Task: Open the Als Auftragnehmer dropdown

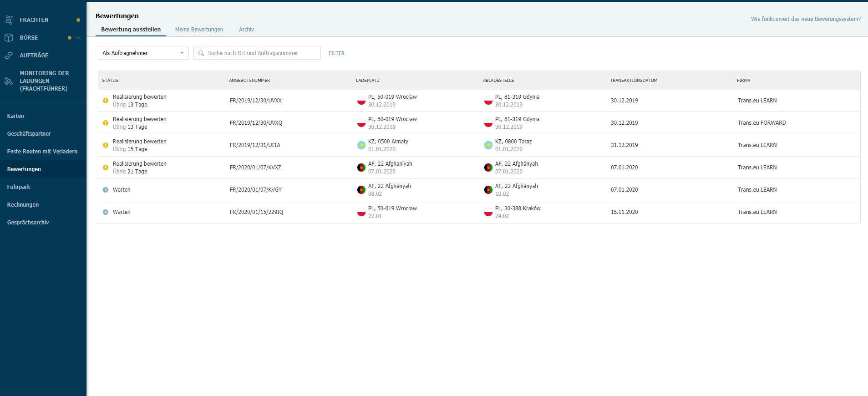Action: tap(143, 53)
